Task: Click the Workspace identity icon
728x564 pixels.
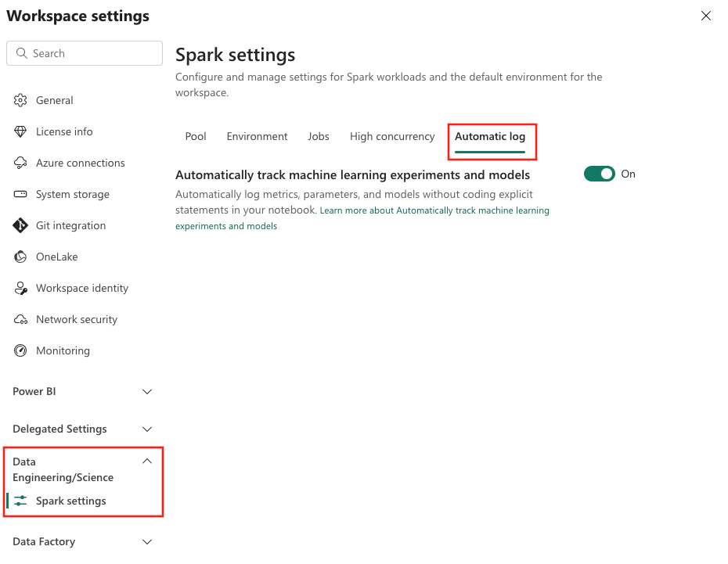Action: coord(20,288)
